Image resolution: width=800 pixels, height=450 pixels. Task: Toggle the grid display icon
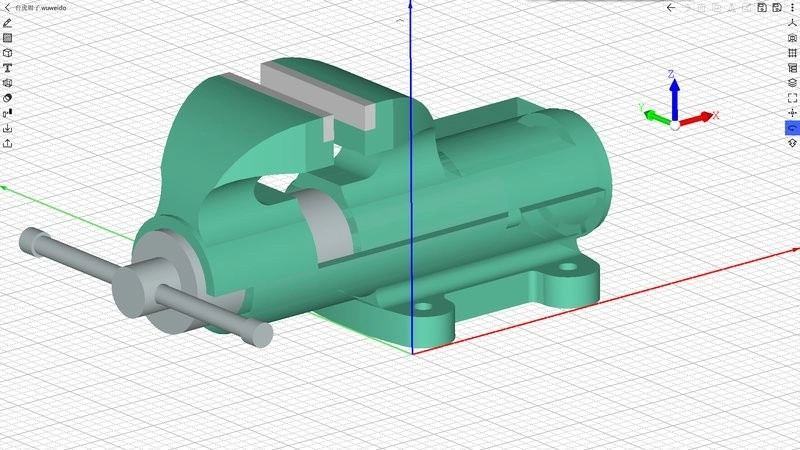coord(792,53)
